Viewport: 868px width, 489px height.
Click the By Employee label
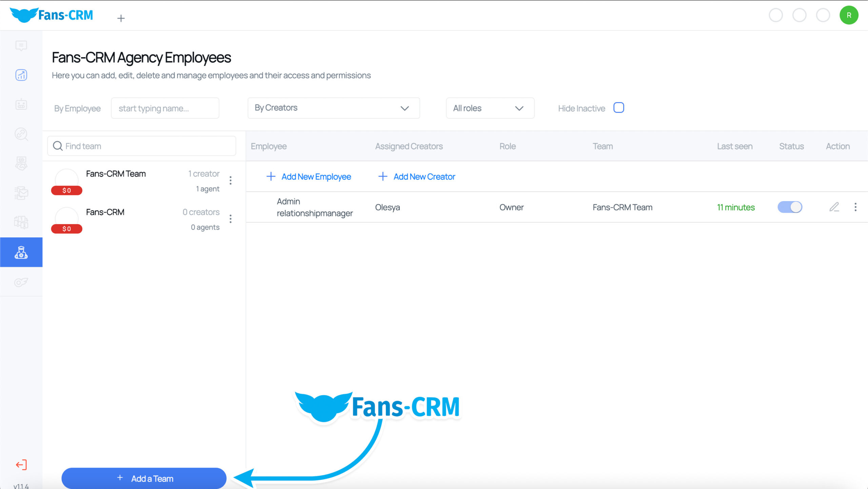click(x=77, y=109)
